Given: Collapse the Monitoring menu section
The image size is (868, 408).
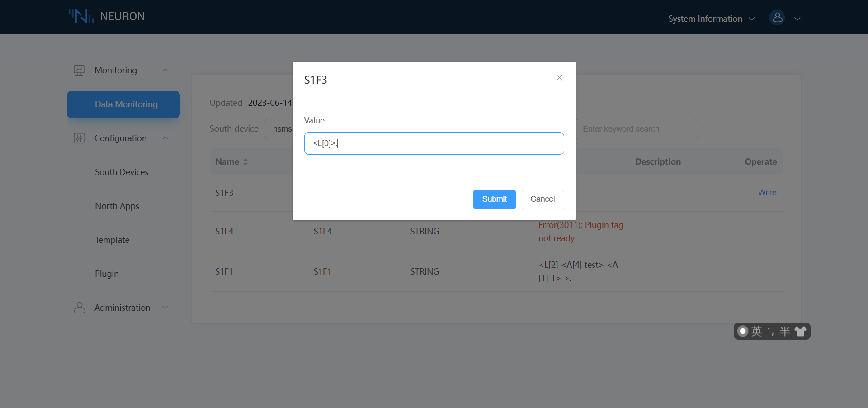Looking at the screenshot, I should click(x=165, y=70).
